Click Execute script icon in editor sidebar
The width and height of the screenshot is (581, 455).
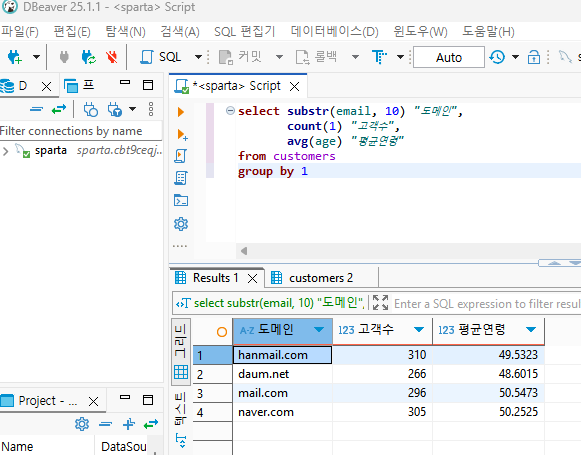point(180,156)
